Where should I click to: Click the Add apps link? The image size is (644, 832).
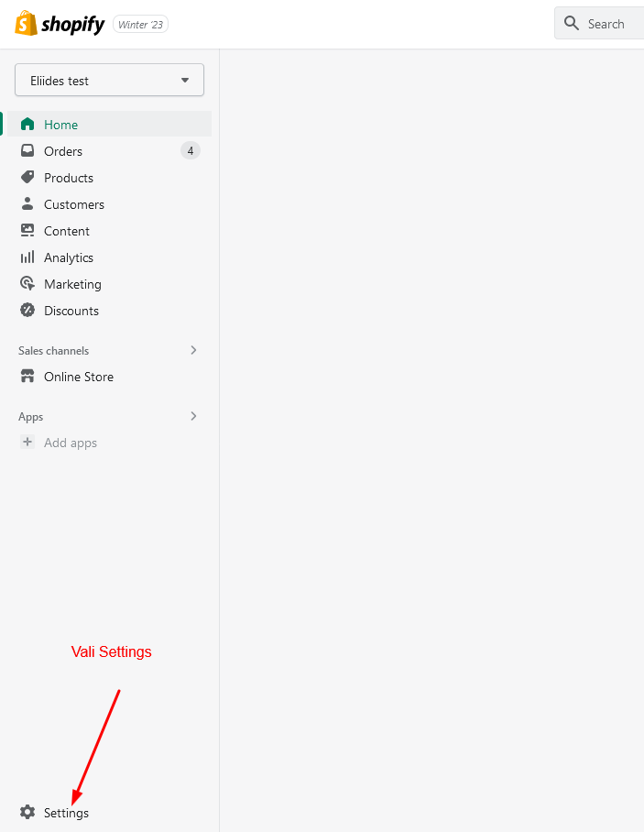pyautogui.click(x=71, y=443)
